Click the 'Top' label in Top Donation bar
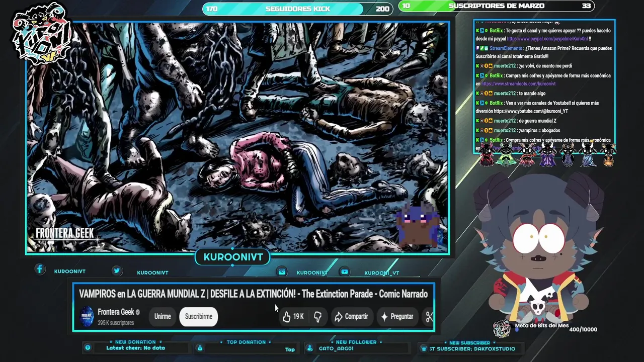This screenshot has width=644, height=362. (290, 349)
